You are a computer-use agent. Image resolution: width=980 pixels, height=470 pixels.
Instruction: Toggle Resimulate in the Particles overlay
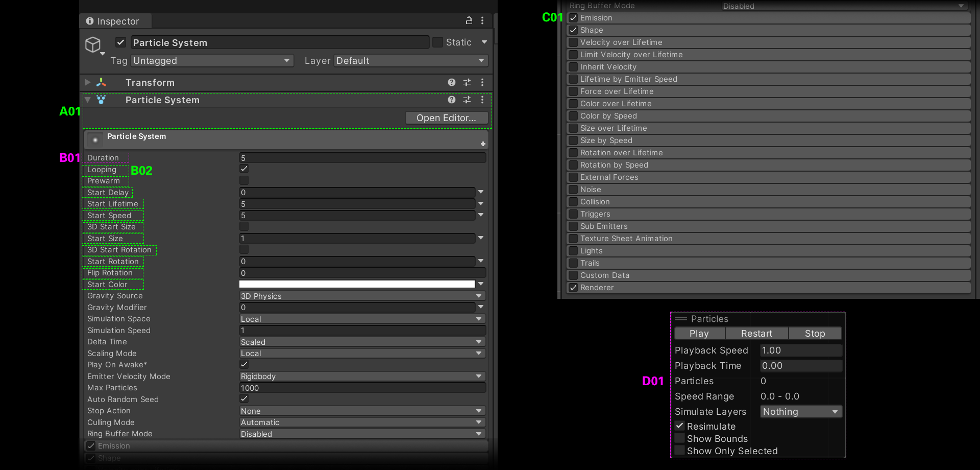[x=679, y=426]
